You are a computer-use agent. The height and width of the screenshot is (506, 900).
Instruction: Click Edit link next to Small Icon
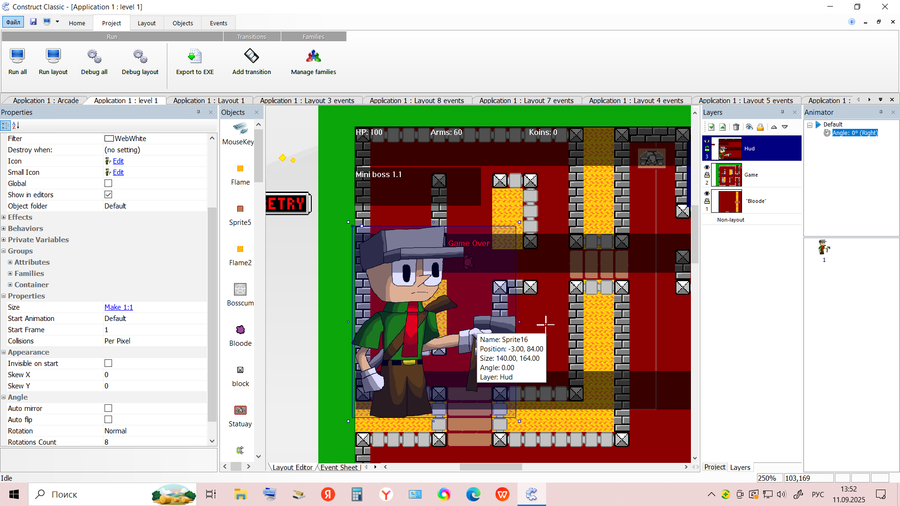coord(118,172)
